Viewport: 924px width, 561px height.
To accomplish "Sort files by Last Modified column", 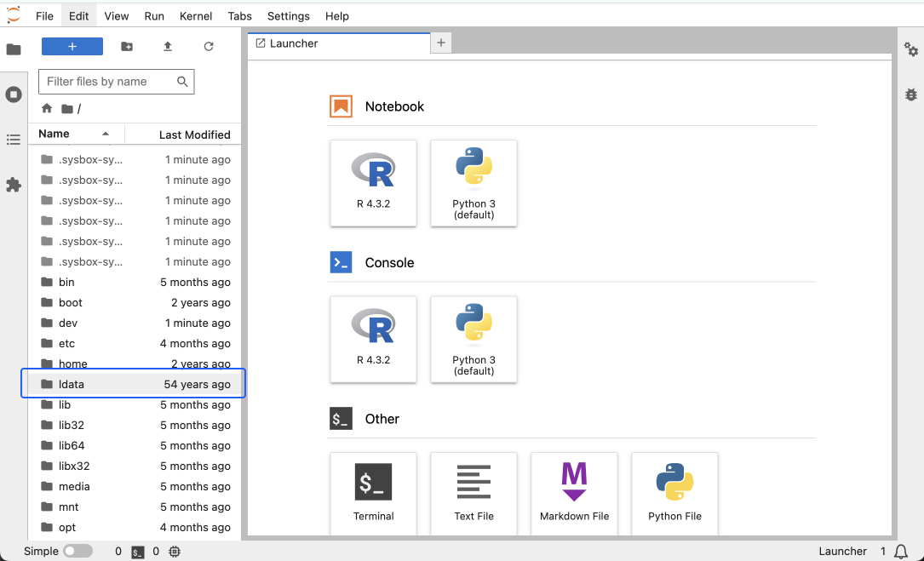I will coord(183,135).
